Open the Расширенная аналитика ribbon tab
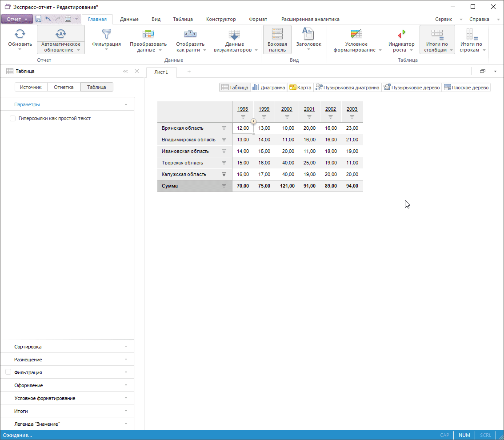This screenshot has height=440, width=504. point(310,19)
